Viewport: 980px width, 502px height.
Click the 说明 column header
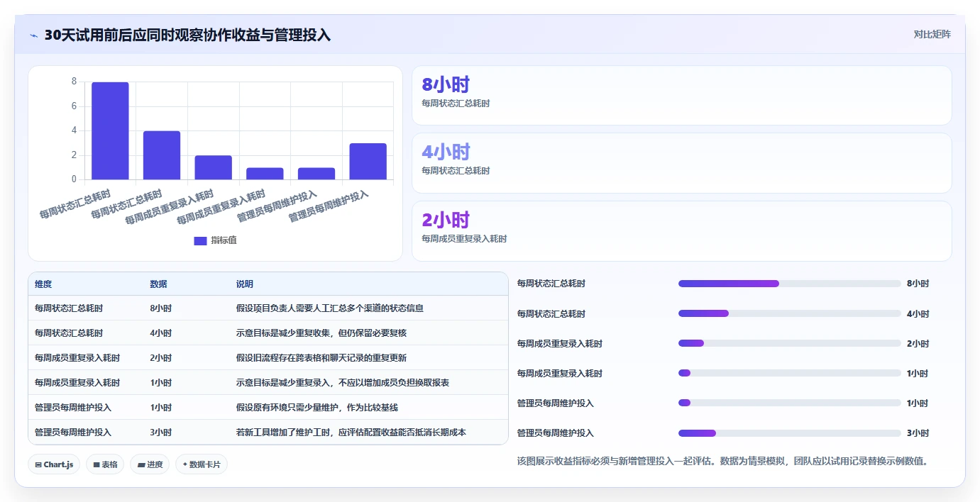(x=245, y=284)
